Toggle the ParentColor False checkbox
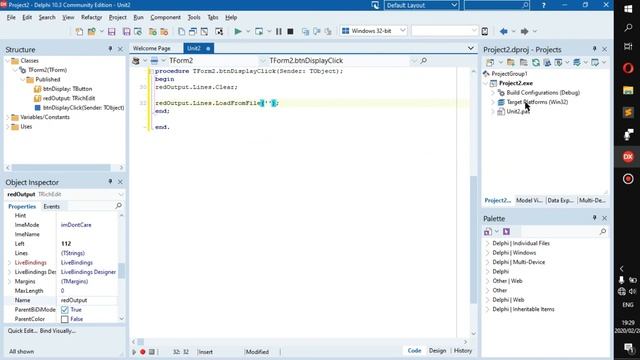The width and height of the screenshot is (640, 360). click(64, 319)
